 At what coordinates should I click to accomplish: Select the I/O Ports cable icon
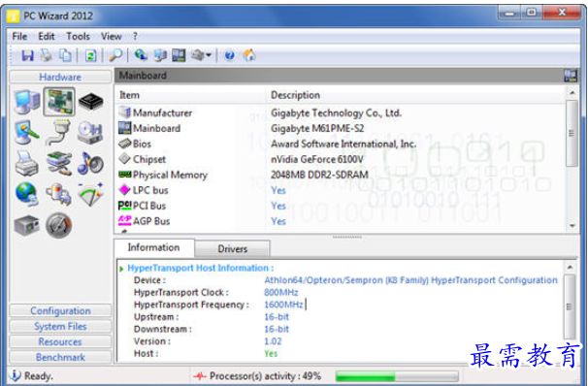tap(58, 133)
